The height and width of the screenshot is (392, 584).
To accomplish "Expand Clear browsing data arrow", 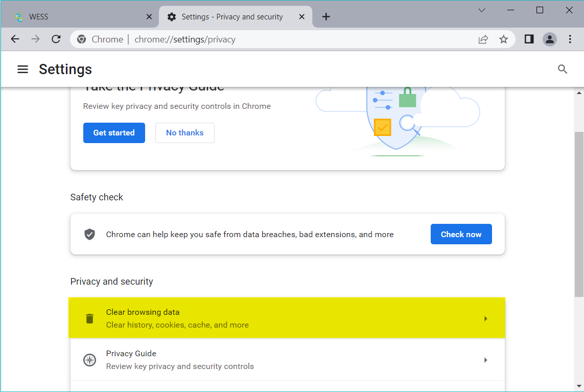I will coord(486,318).
